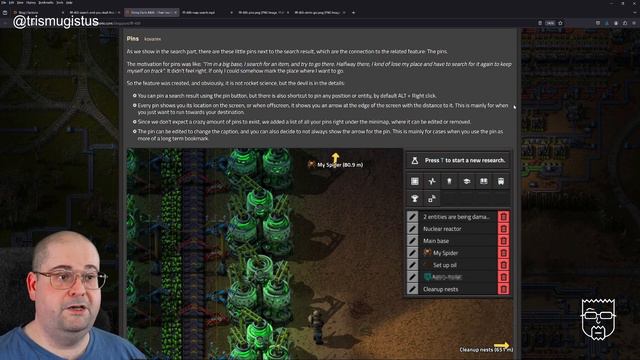
Task: Click the trophy shortcut icon
Action: coord(415,199)
